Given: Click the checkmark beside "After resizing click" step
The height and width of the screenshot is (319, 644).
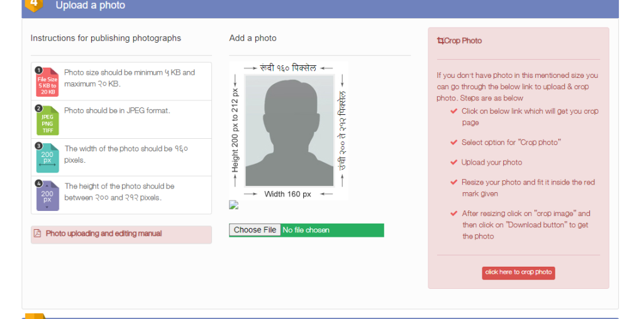Looking at the screenshot, I should (453, 214).
